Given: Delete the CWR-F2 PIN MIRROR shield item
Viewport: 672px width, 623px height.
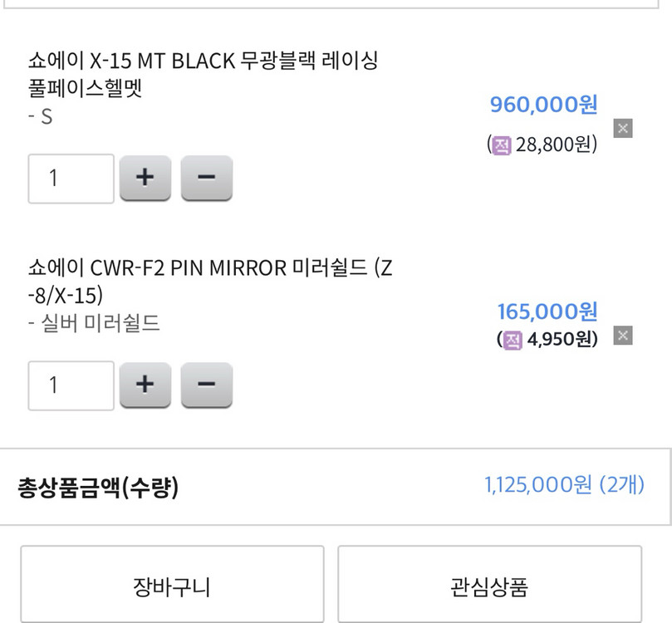Looking at the screenshot, I should 623,336.
